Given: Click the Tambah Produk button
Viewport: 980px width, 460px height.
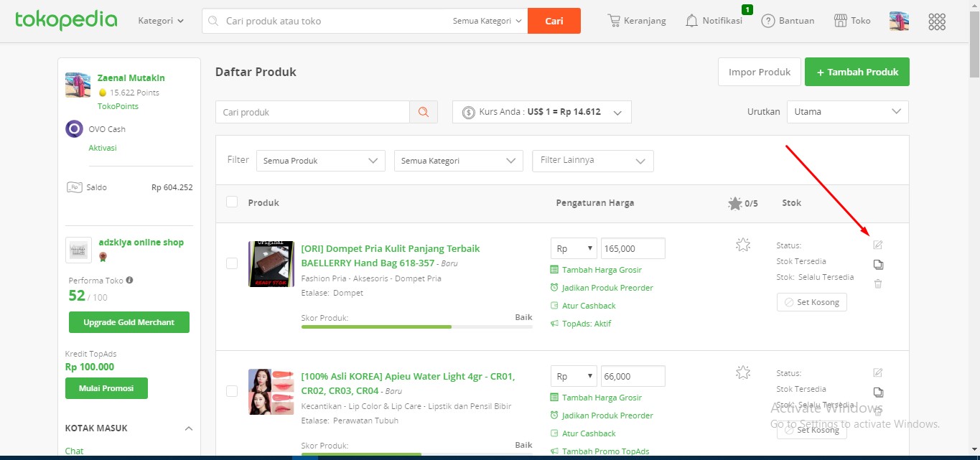Looking at the screenshot, I should click(x=857, y=72).
